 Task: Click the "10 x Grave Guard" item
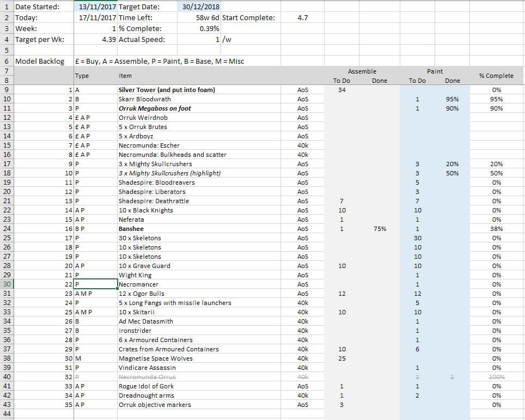point(144,266)
